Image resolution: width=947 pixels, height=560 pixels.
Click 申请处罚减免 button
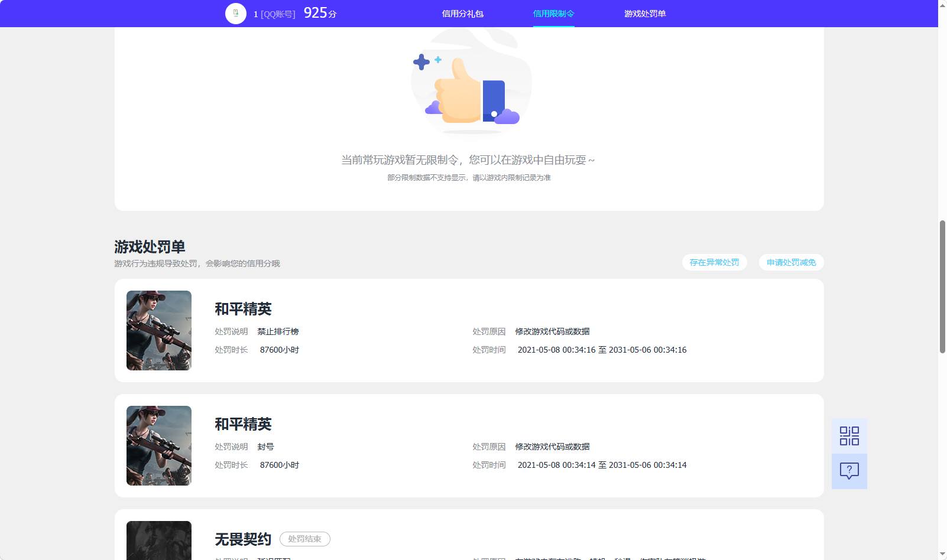click(792, 262)
